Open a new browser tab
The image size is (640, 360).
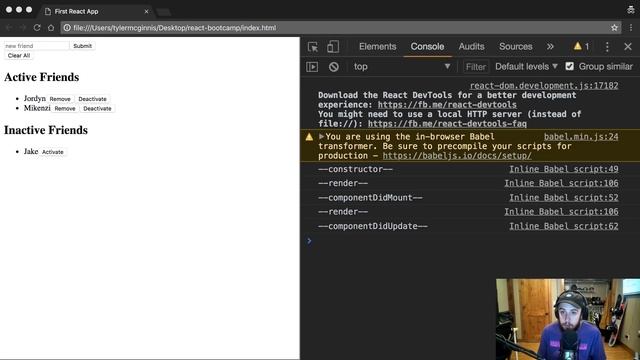click(163, 11)
